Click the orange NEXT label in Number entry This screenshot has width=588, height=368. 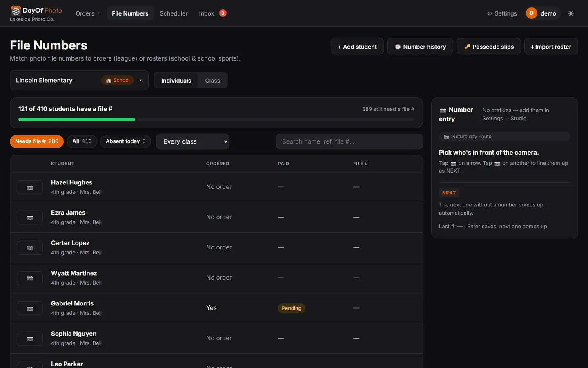click(449, 193)
